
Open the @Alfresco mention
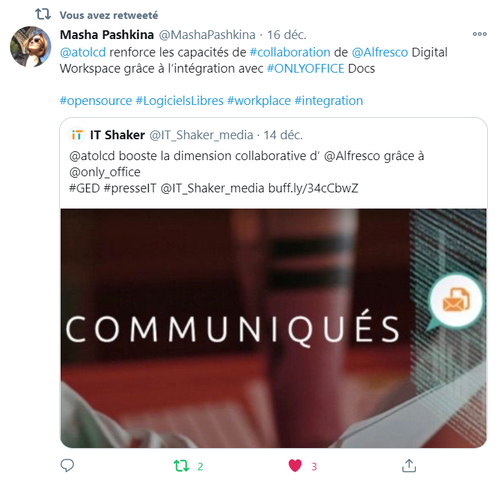380,52
